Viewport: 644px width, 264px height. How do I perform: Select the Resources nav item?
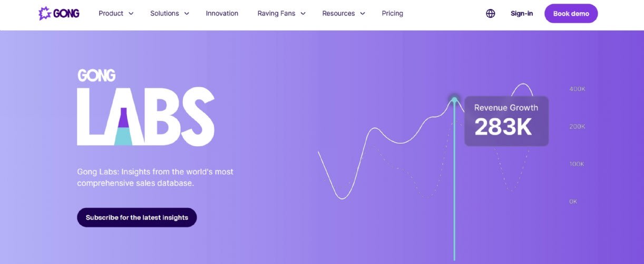pos(339,14)
